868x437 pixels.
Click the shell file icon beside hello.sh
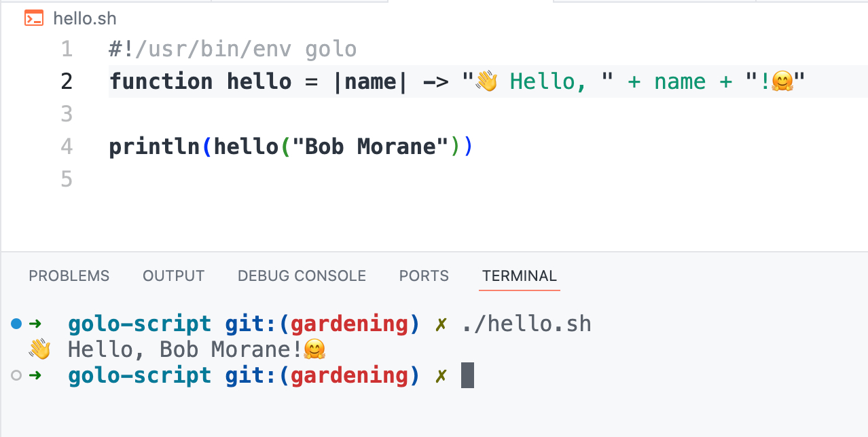click(33, 18)
